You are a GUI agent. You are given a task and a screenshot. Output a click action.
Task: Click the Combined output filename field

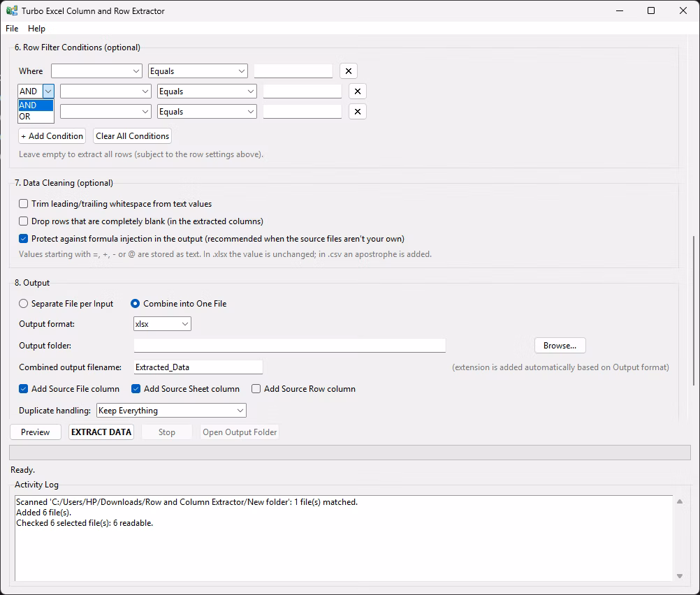198,367
